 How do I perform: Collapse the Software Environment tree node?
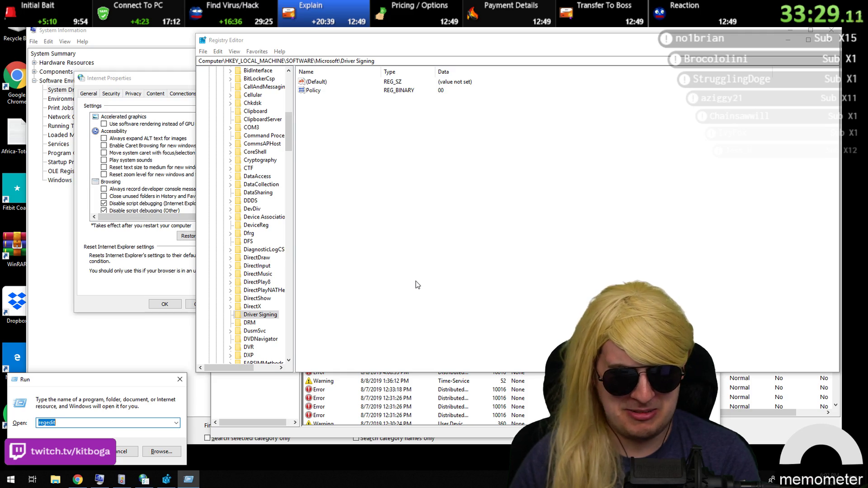tap(34, 80)
